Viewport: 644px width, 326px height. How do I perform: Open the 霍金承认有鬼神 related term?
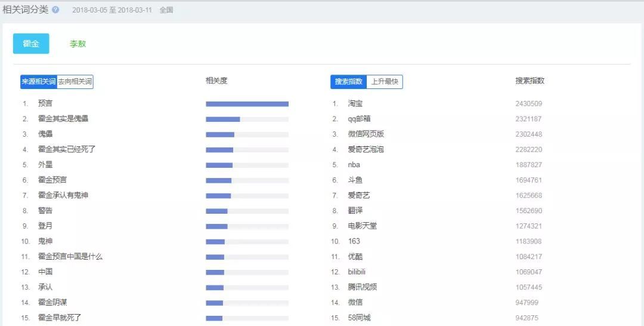pyautogui.click(x=63, y=195)
